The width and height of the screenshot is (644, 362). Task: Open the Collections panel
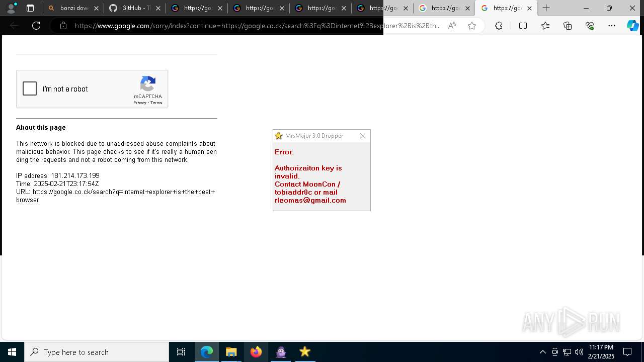click(x=568, y=26)
